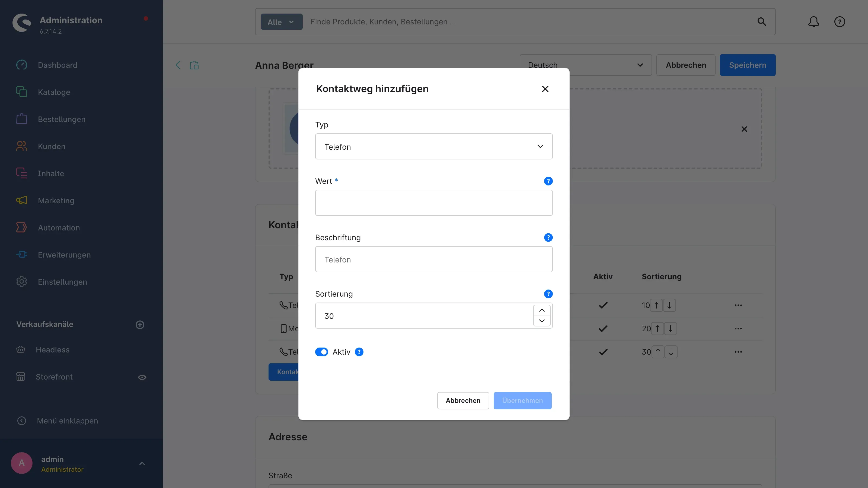Click the Wert input field
Screen dimensions: 868x488
pyautogui.click(x=434, y=203)
